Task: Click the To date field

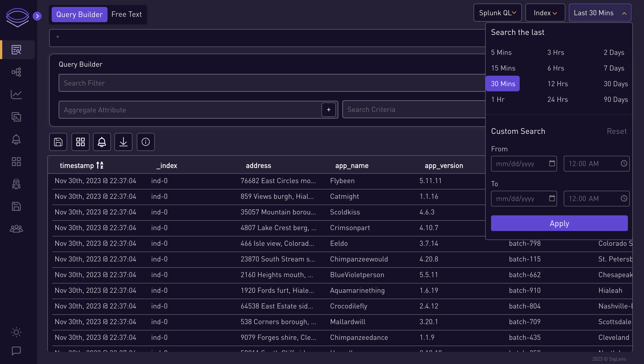Action: pyautogui.click(x=524, y=199)
